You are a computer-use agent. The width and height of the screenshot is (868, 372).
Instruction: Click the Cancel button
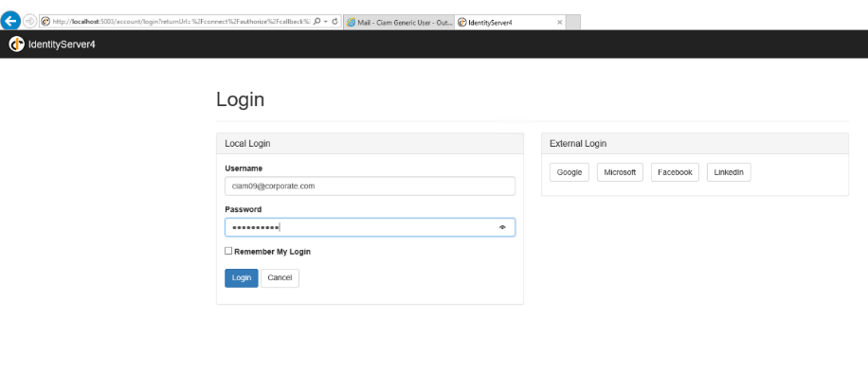click(x=280, y=278)
